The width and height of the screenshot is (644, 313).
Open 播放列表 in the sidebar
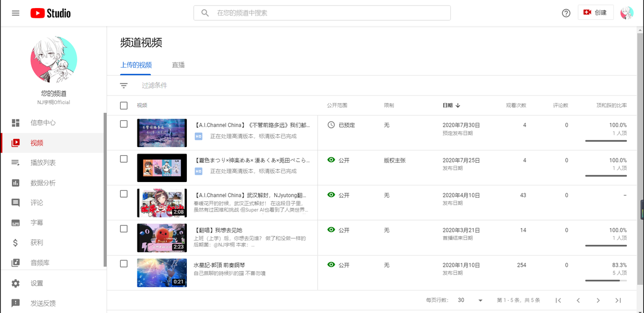pos(52,163)
